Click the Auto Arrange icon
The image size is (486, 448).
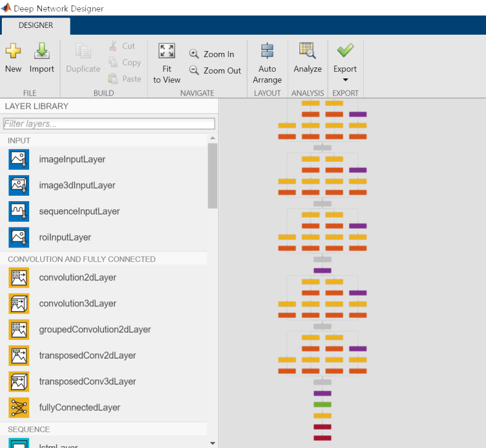(267, 50)
